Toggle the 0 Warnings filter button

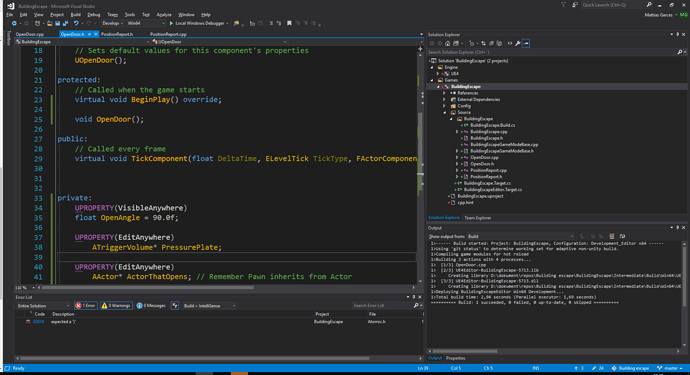point(116,305)
